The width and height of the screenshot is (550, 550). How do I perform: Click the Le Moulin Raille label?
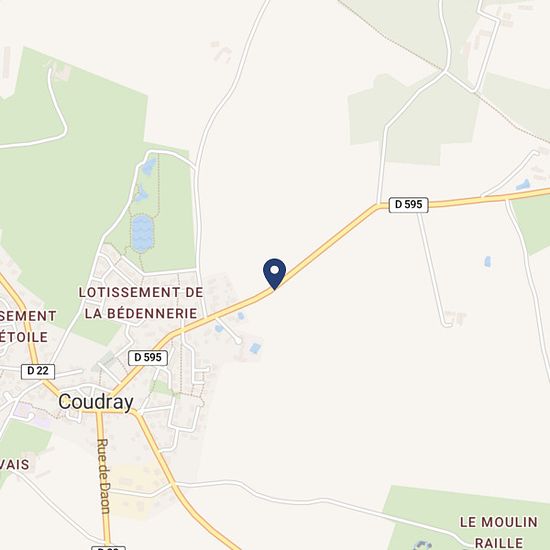pyautogui.click(x=499, y=532)
